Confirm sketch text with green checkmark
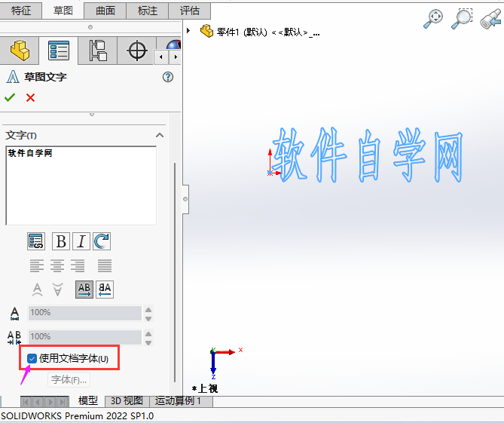The height and width of the screenshot is (423, 504). tap(10, 97)
